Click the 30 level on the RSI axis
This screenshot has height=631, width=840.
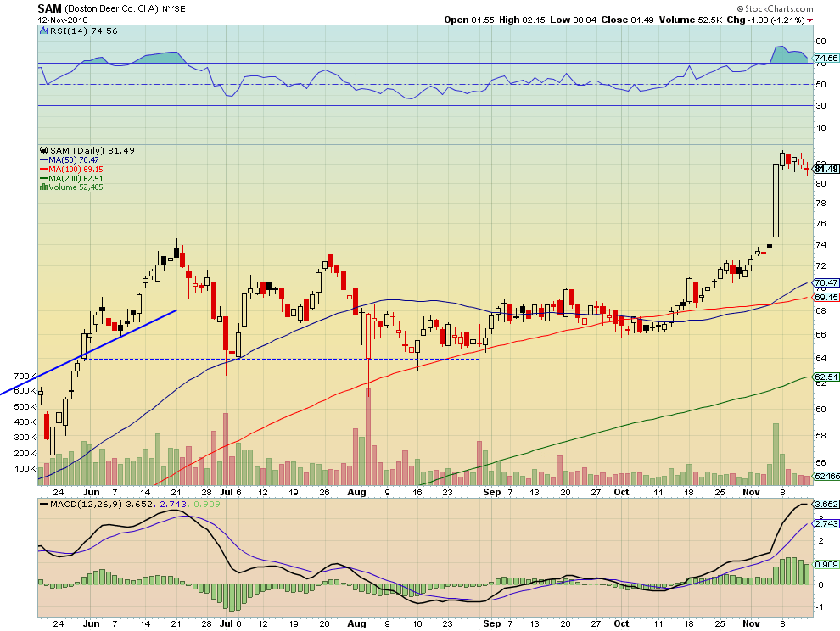tap(820, 105)
